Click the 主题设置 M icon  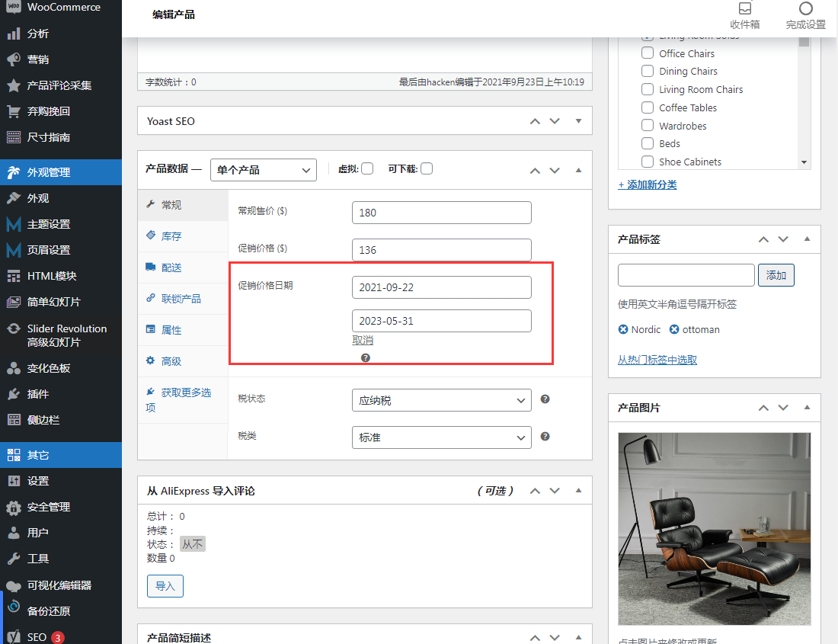(14, 224)
